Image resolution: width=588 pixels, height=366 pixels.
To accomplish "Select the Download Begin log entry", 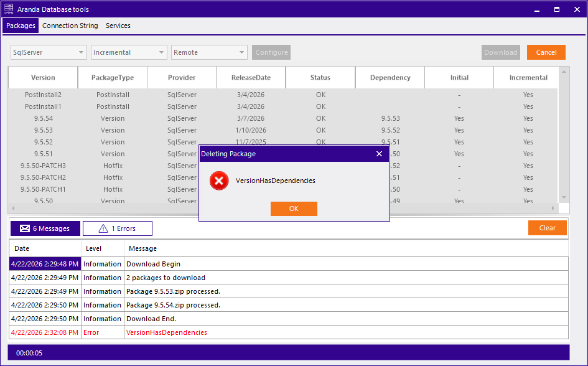I will (289, 264).
